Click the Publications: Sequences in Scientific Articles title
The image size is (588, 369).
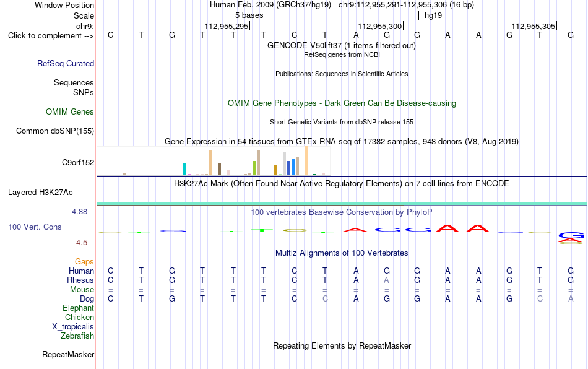click(342, 74)
